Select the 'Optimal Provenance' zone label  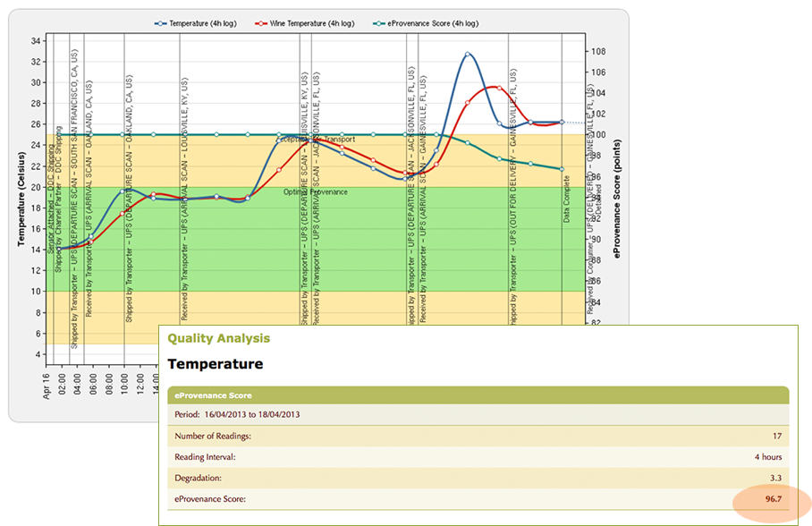[x=316, y=192]
